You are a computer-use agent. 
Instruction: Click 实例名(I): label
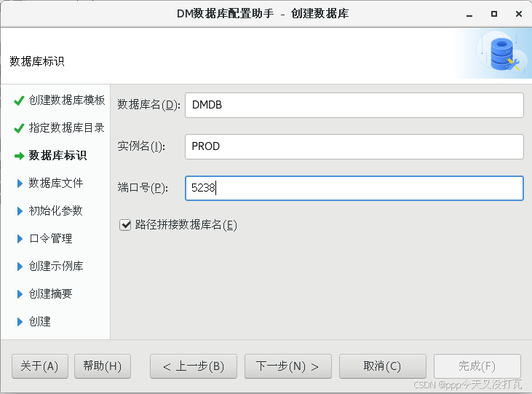click(141, 146)
